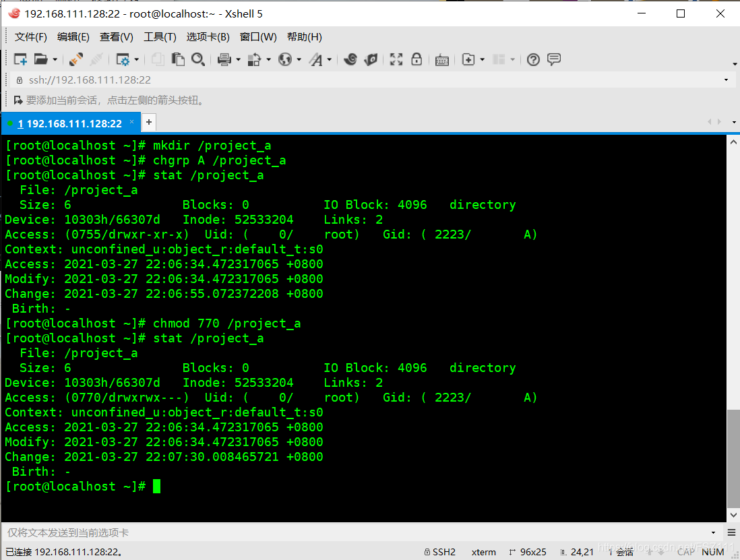740x560 pixels.
Task: Click the plus button for new tab
Action: click(x=149, y=122)
